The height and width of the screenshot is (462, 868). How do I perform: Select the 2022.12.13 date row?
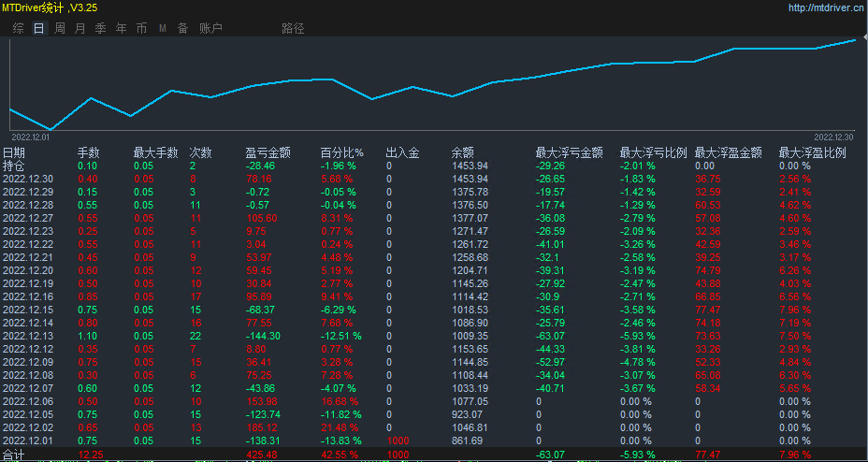coord(28,336)
